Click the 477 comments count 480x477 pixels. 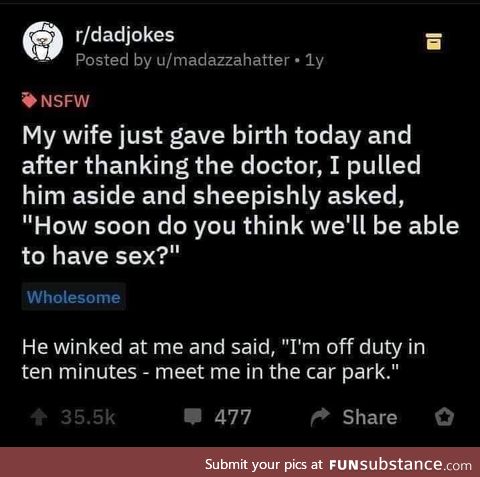tap(233, 417)
